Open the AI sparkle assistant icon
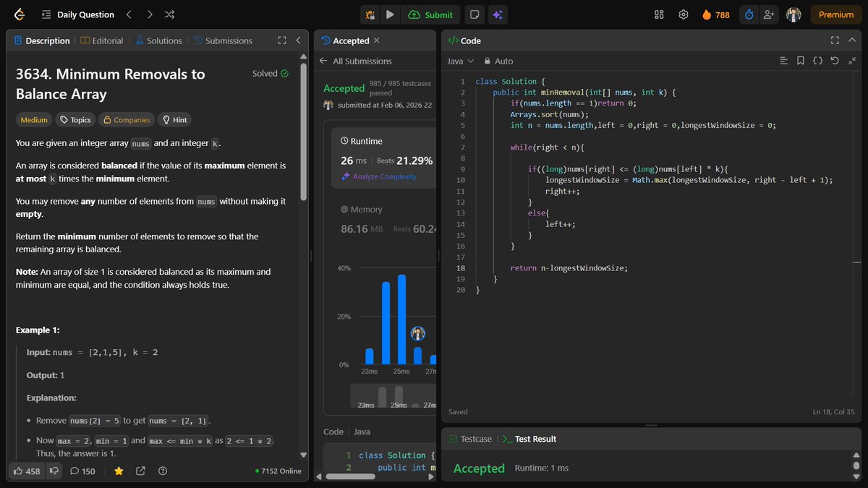This screenshot has width=868, height=488. (496, 14)
